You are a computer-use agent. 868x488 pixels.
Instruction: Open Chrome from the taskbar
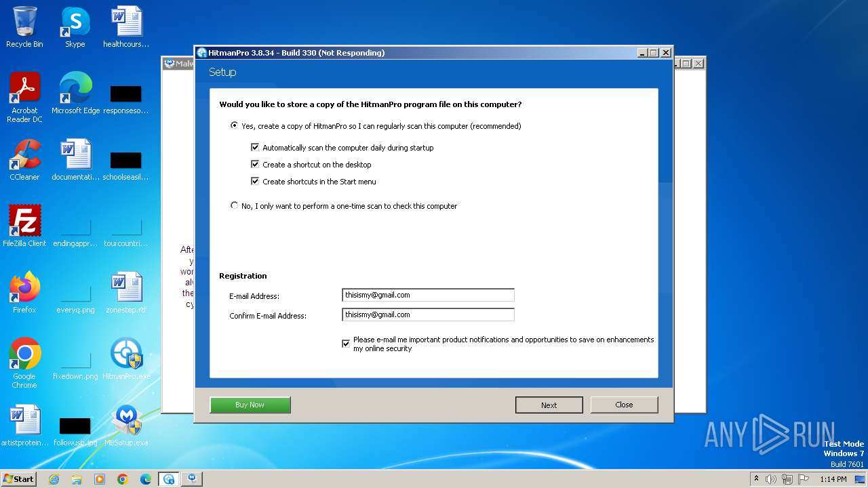click(123, 479)
